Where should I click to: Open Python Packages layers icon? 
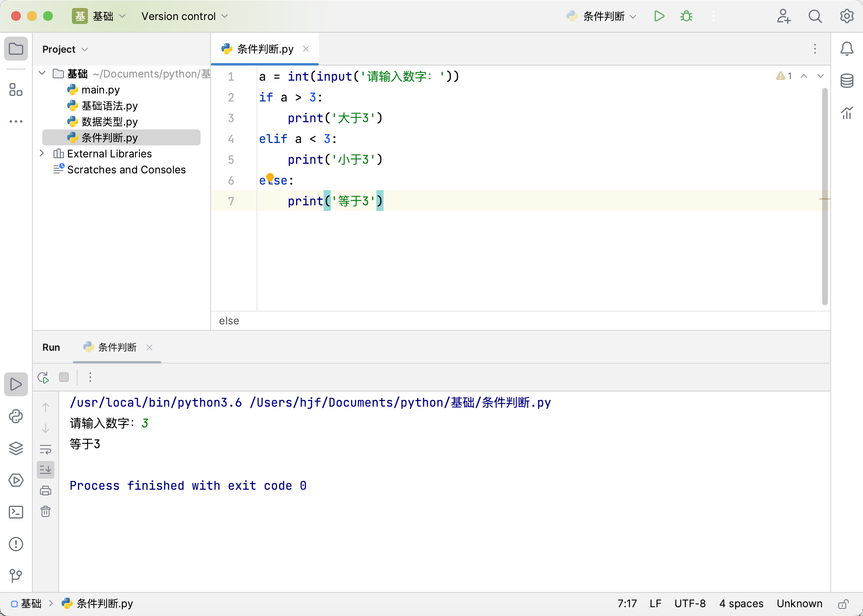coord(16,448)
